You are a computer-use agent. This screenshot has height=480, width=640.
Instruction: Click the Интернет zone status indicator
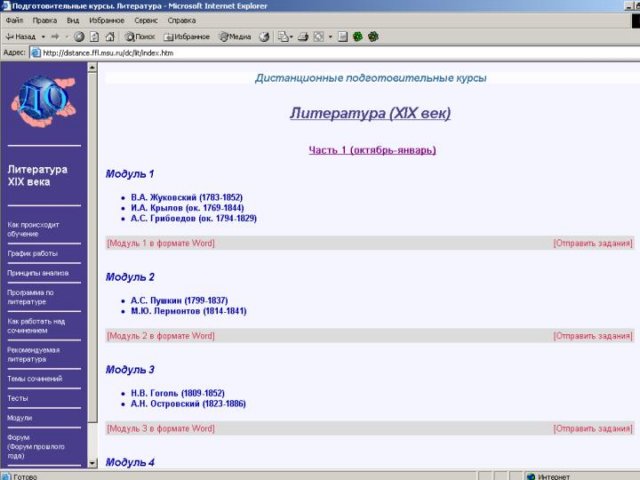(549, 476)
